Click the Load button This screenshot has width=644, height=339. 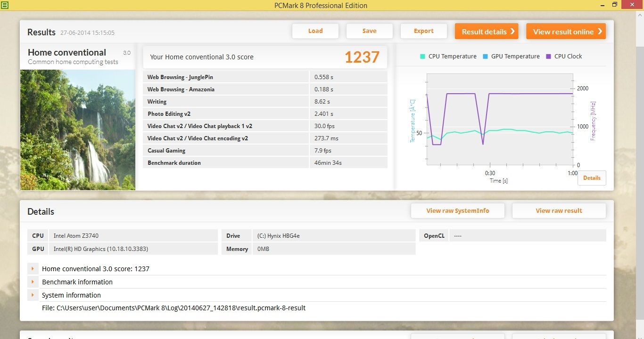[x=315, y=31]
